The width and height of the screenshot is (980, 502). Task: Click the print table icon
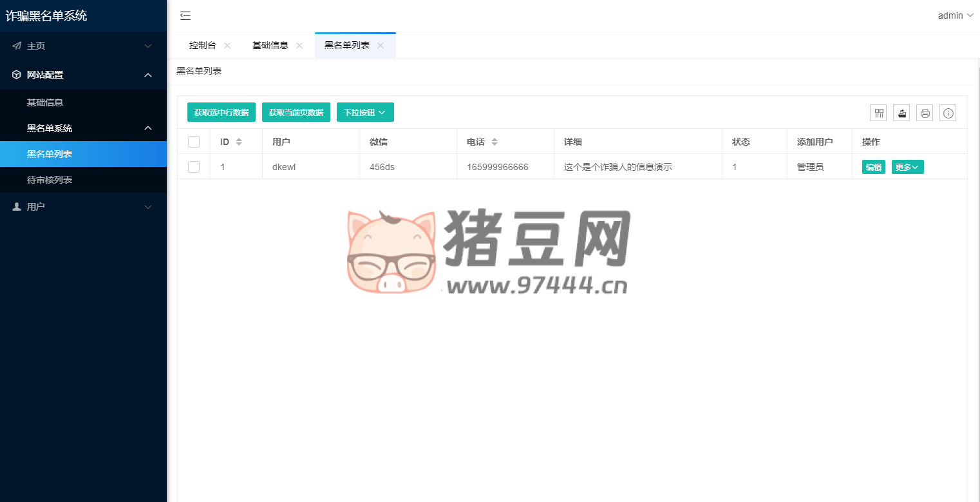(925, 113)
